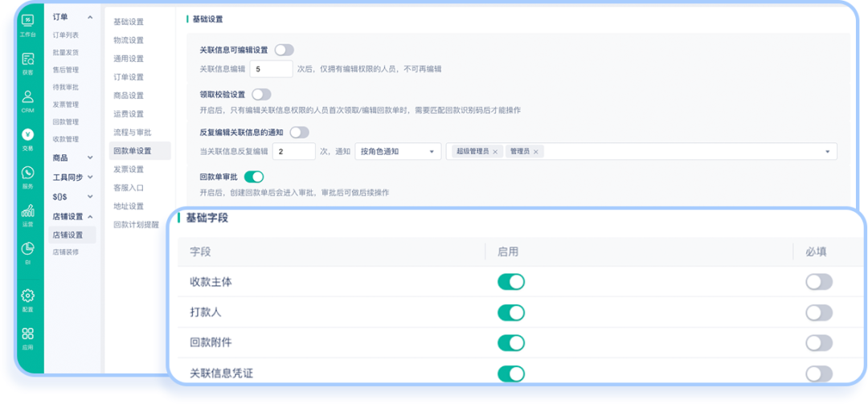Click the 反复编辑 count field showing 2
Image resolution: width=868 pixels, height=404 pixels.
(x=294, y=152)
